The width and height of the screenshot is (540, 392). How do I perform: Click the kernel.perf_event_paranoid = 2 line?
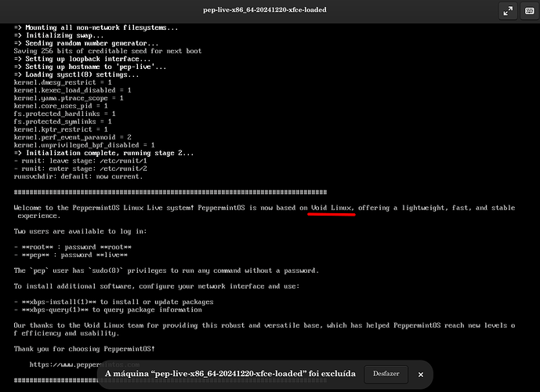pyautogui.click(x=72, y=137)
